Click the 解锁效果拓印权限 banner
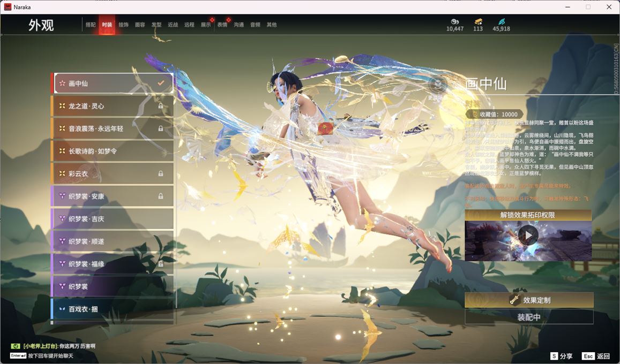Viewport: 620px width, 364px height. pyautogui.click(x=528, y=215)
